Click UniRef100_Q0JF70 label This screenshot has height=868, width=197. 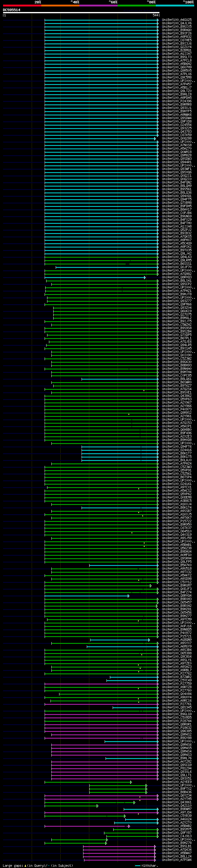pyautogui.click(x=177, y=267)
